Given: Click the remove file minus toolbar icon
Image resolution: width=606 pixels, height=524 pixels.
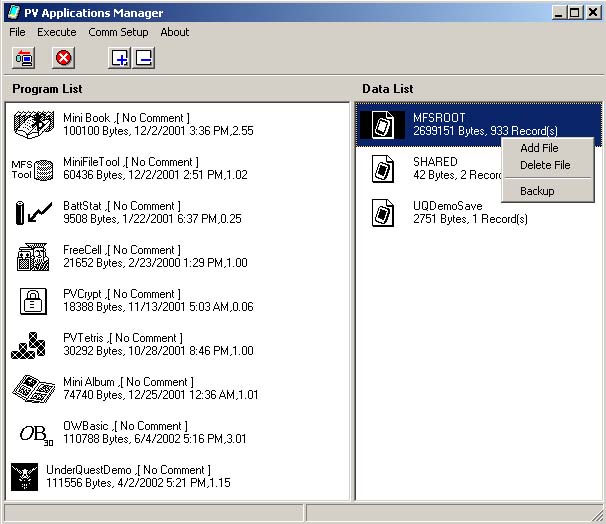Looking at the screenshot, I should tap(144, 58).
